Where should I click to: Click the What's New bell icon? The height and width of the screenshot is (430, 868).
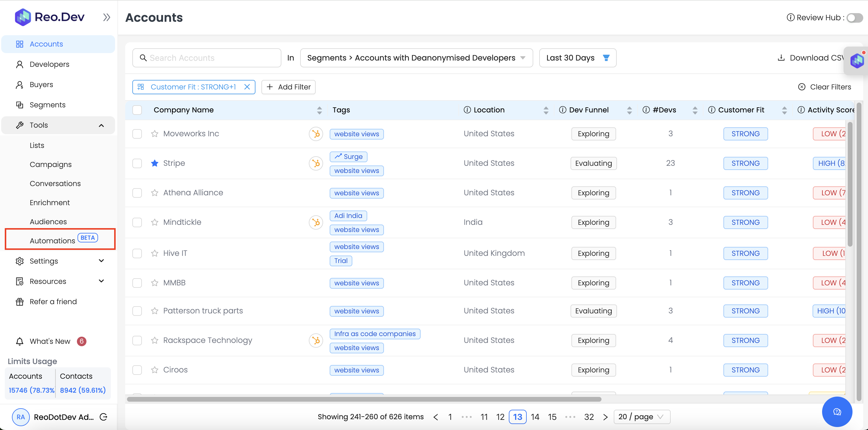[20, 341]
